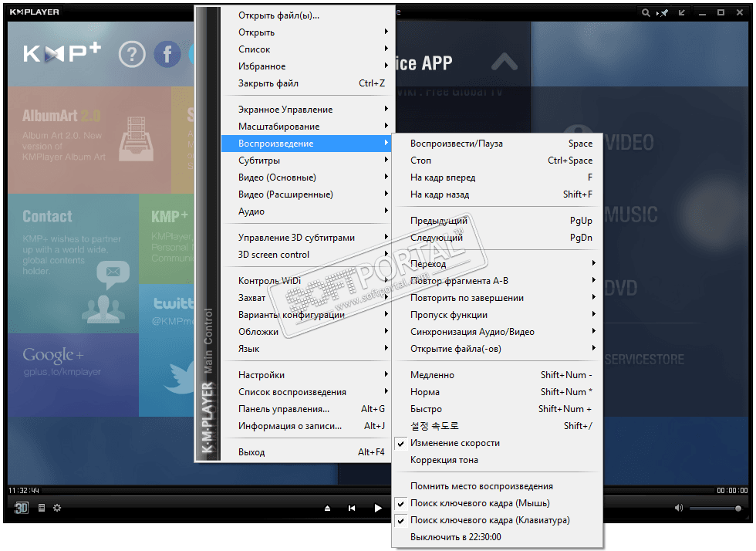Screen dimensions: 756x551
Task: Click the search magnifier in title bar
Action: pos(646,12)
